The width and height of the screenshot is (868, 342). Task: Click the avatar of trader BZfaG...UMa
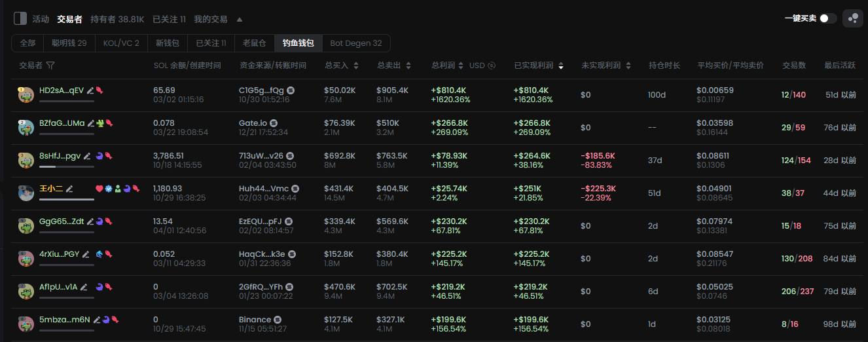pyautogui.click(x=26, y=128)
